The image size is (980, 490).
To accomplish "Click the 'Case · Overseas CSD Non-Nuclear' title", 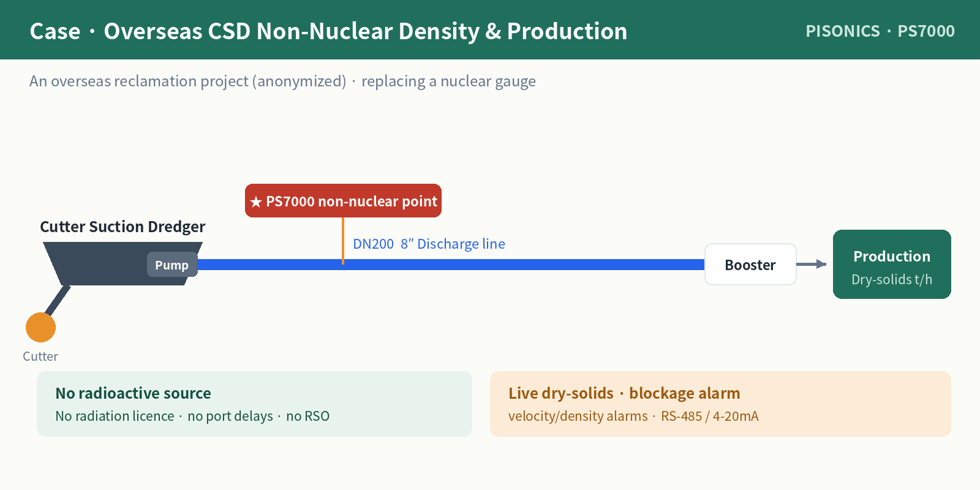I will (328, 31).
